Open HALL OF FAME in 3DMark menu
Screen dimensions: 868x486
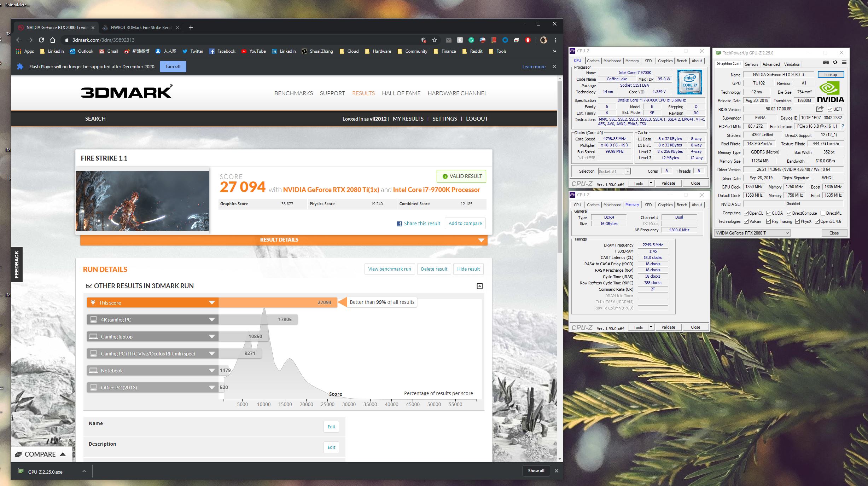pyautogui.click(x=401, y=93)
